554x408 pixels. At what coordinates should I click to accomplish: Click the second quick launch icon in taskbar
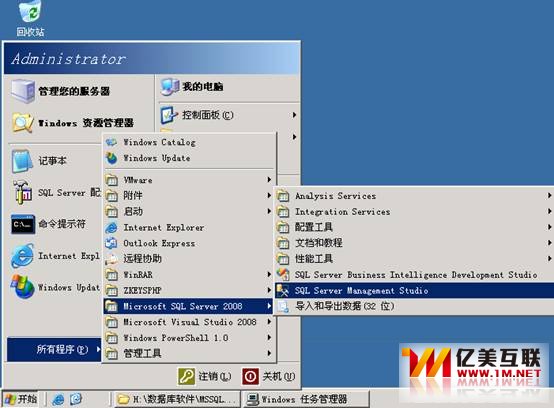coord(76,399)
